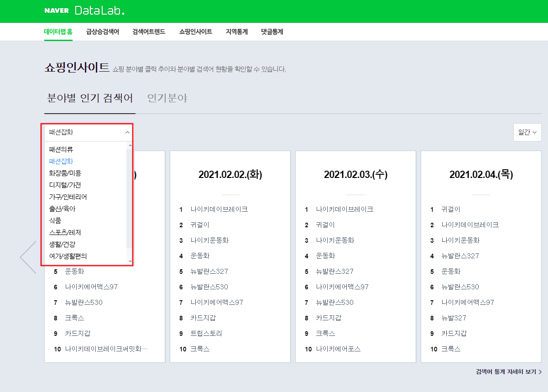The image size is (548, 392).
Task: Click 뉴발327 in the 02.04 card
Action: tap(454, 318)
